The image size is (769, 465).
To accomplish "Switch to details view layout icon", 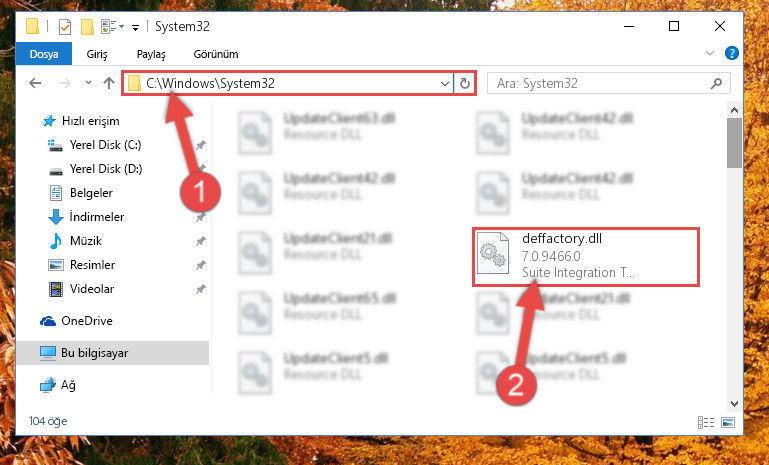I will 706,422.
